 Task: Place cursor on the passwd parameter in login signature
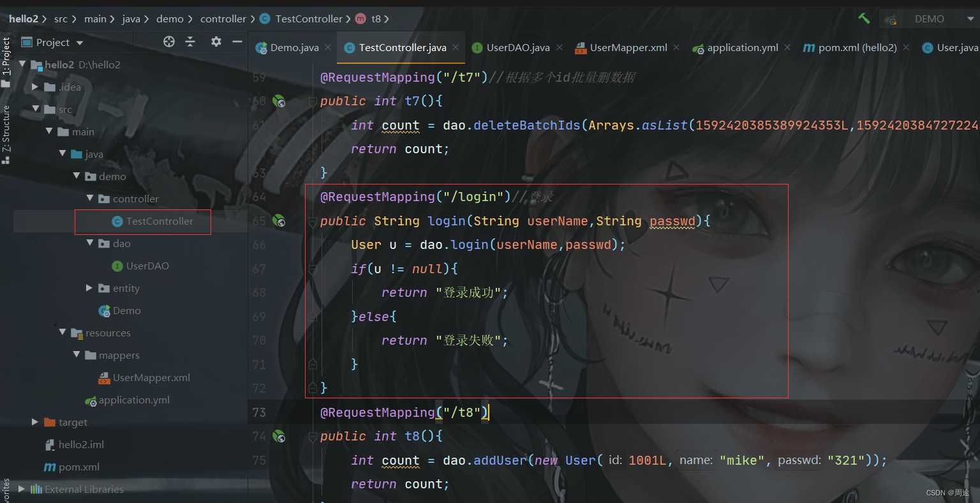pos(672,221)
